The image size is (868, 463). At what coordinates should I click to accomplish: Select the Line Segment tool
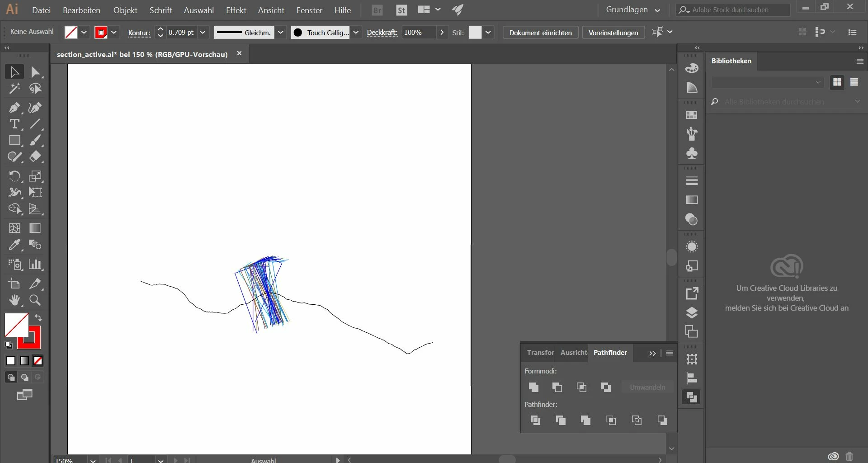[x=35, y=124]
